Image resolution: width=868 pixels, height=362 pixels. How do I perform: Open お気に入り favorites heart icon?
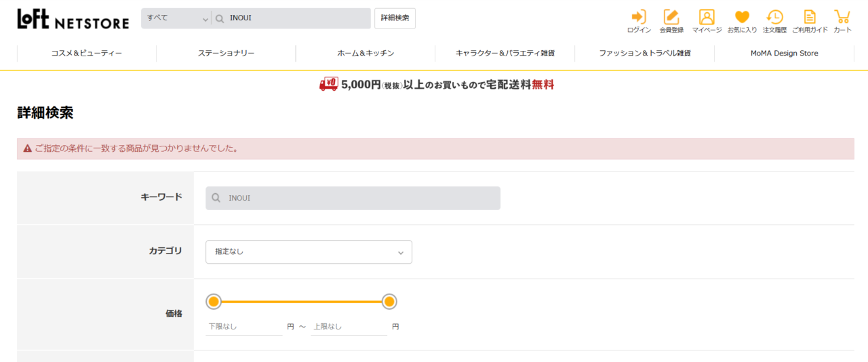pyautogui.click(x=742, y=21)
